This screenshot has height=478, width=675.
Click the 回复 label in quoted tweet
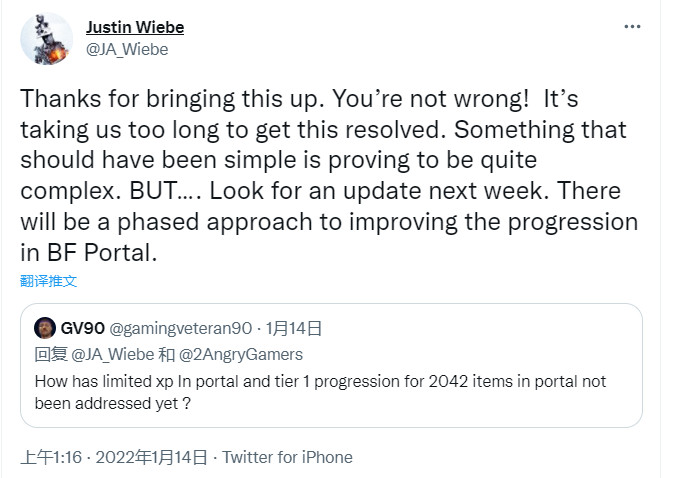[50, 354]
